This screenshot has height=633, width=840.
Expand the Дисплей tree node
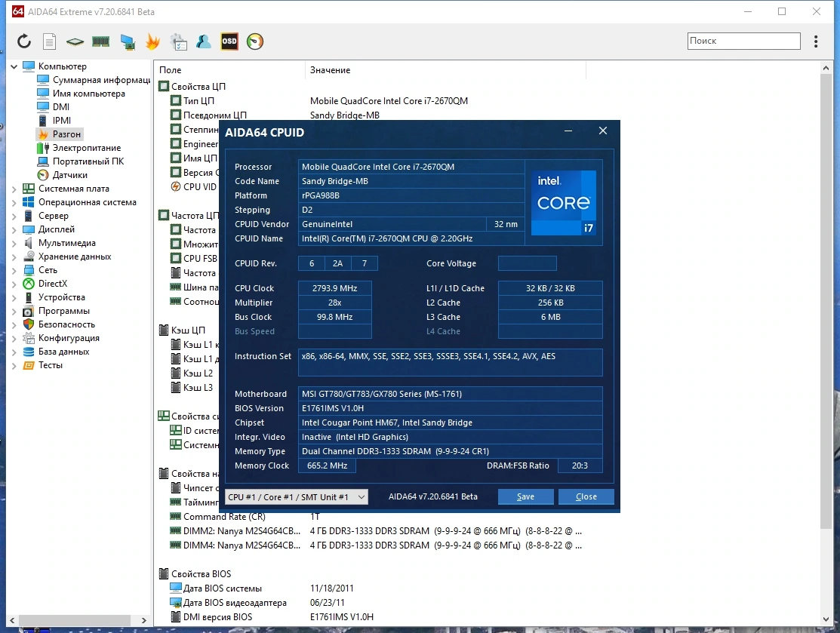coord(14,229)
